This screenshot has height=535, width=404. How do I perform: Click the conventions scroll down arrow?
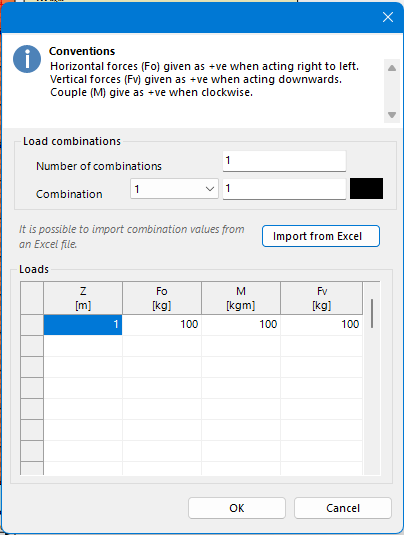pos(392,115)
